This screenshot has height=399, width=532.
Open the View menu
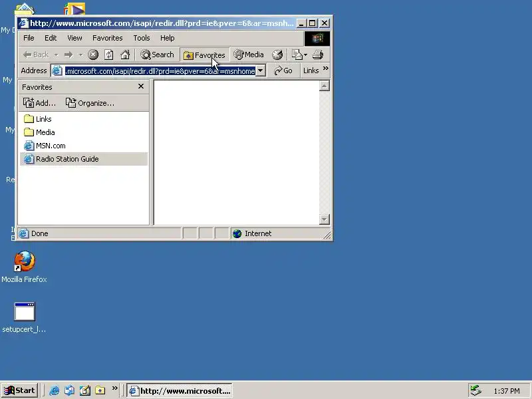[74, 38]
